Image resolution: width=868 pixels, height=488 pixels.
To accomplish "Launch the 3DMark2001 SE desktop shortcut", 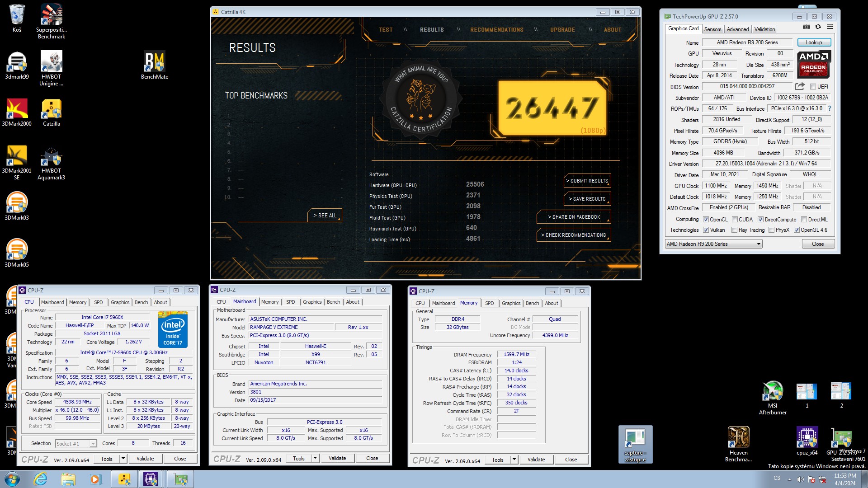I will (17, 163).
